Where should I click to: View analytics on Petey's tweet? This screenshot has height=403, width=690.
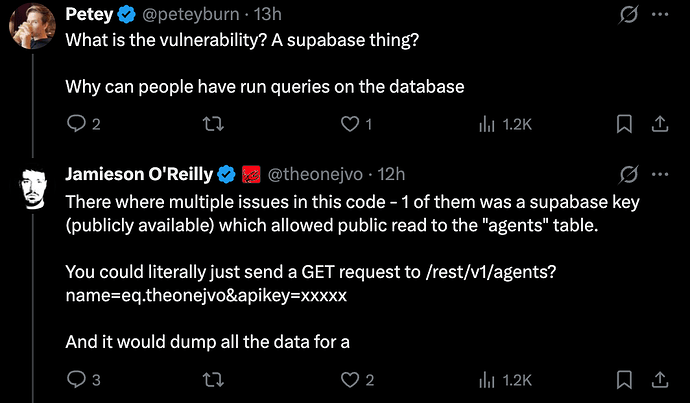pyautogui.click(x=487, y=124)
